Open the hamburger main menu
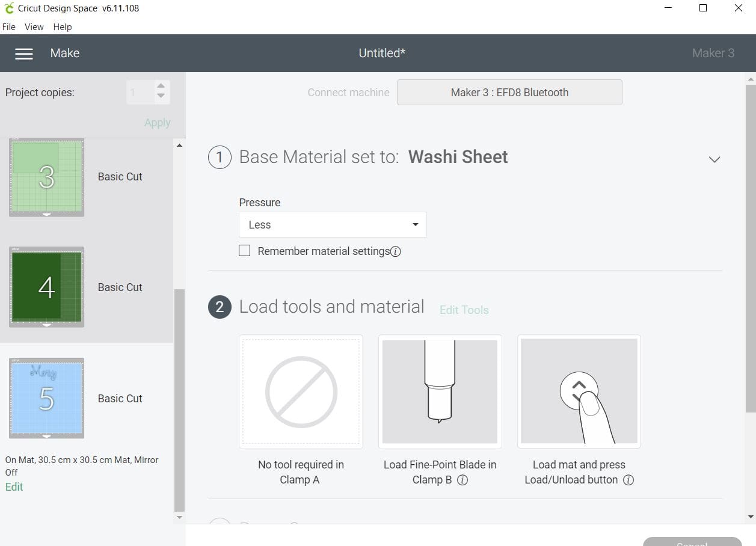Viewport: 756px width, 546px height. click(x=24, y=54)
